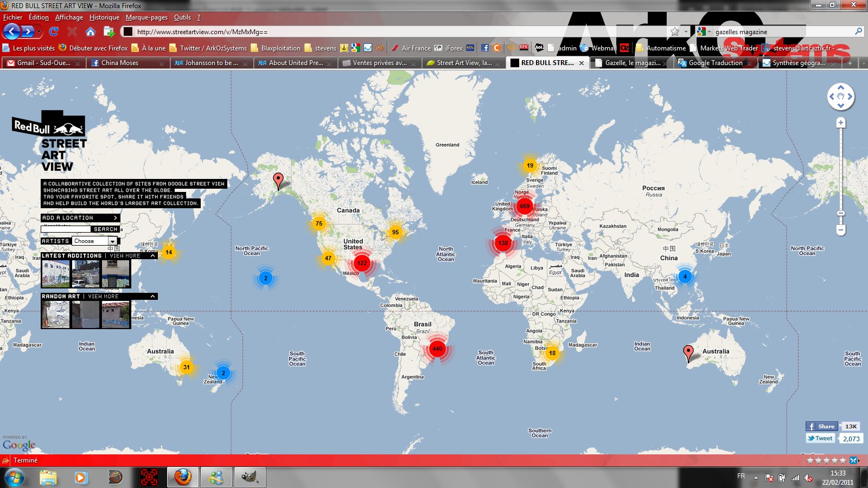Open the 14 cluster over Japan
This screenshot has height=488, width=868.
[169, 252]
